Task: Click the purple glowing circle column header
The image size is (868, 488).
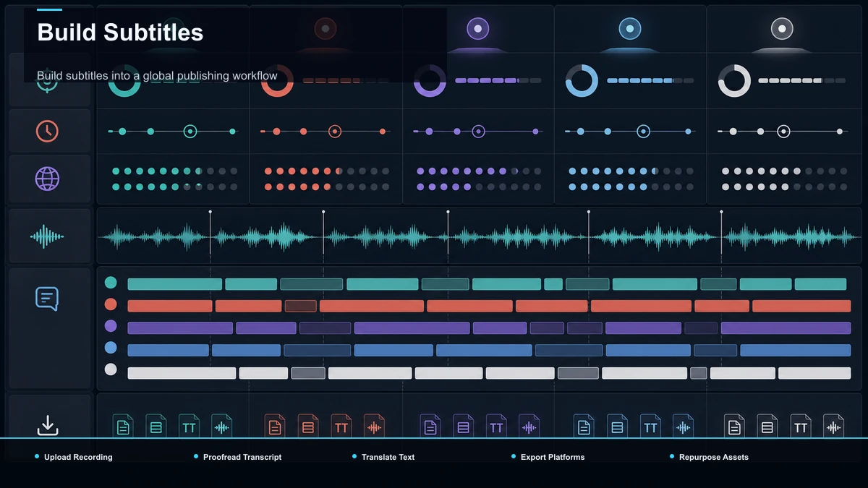Action: click(x=477, y=29)
